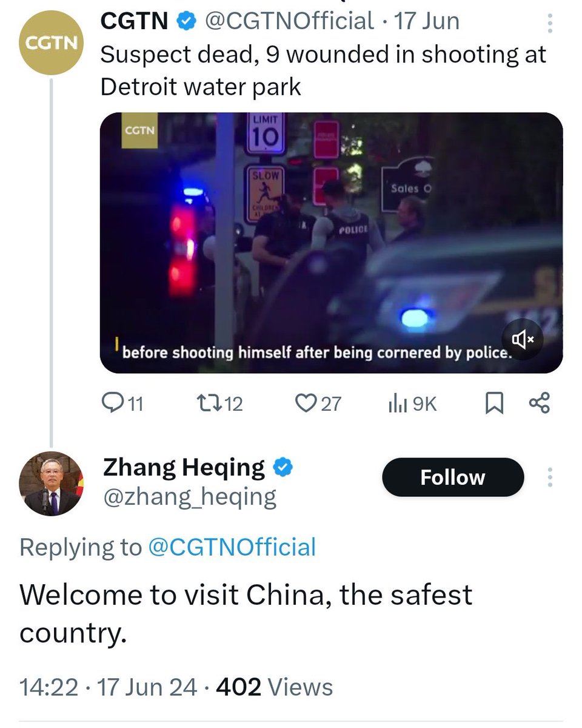Image resolution: width=582 pixels, height=728 pixels.
Task: Open the @CGTNOfficial reply link
Action: (x=232, y=547)
